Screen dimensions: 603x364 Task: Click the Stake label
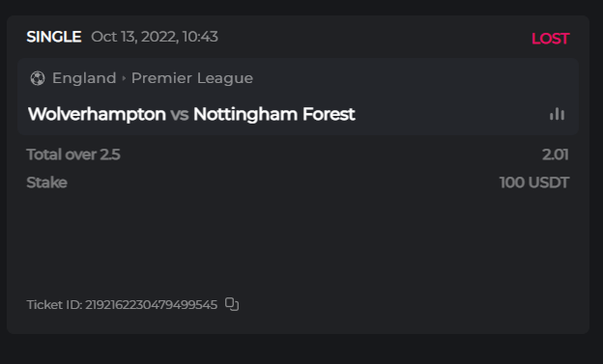pyautogui.click(x=47, y=182)
